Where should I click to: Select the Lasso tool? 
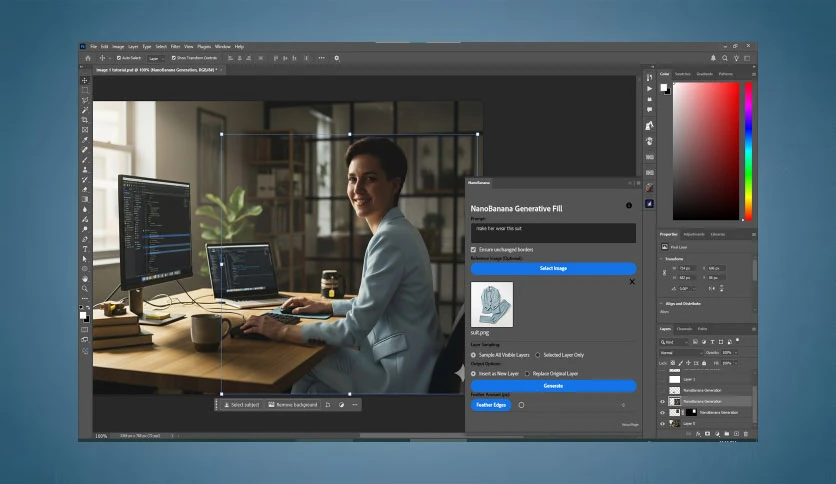(85, 100)
